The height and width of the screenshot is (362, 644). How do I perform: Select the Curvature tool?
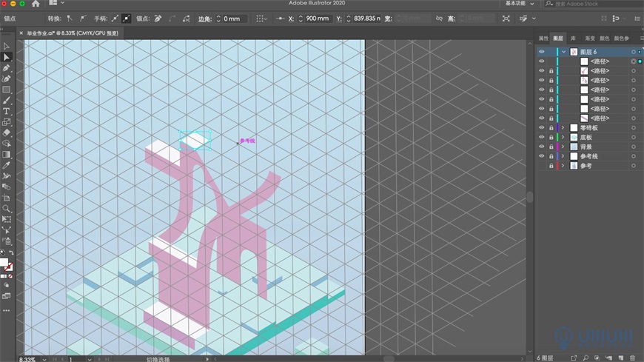point(6,78)
